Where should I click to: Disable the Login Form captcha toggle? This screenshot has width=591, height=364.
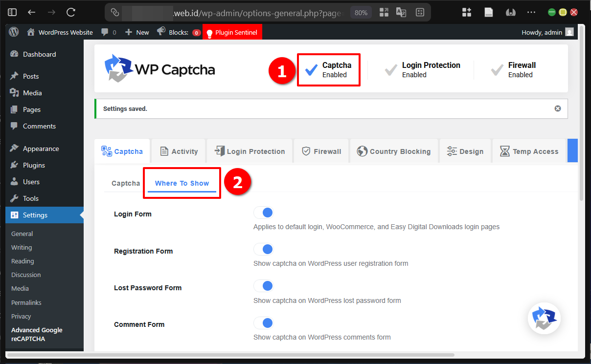click(263, 213)
